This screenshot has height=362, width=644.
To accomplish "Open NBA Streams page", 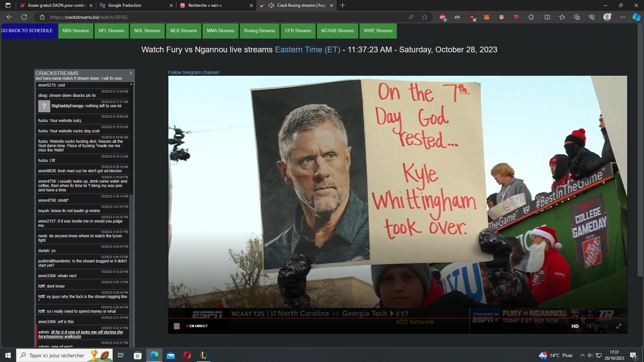I will (75, 31).
